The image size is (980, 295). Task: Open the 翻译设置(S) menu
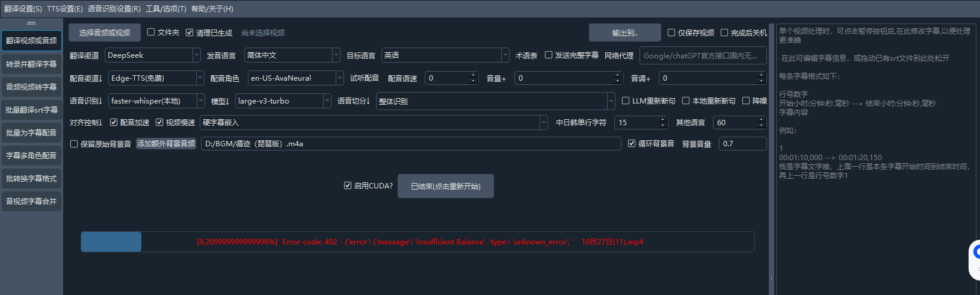click(x=23, y=9)
